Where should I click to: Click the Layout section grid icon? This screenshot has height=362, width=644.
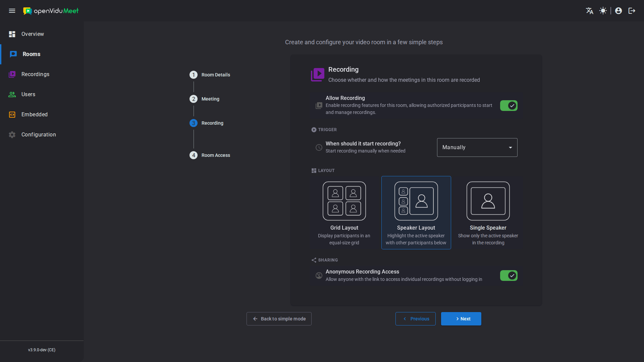pos(314,171)
